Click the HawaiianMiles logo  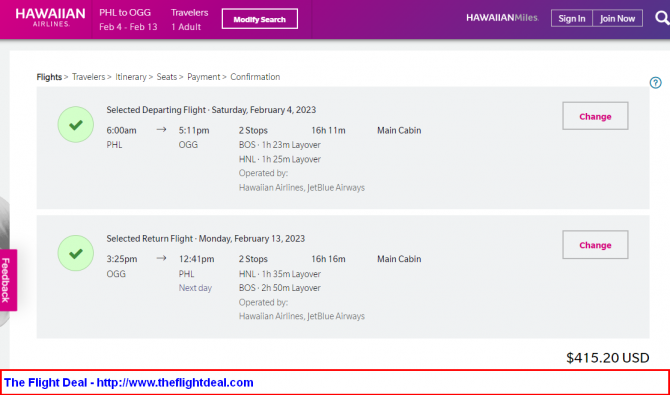(502, 18)
